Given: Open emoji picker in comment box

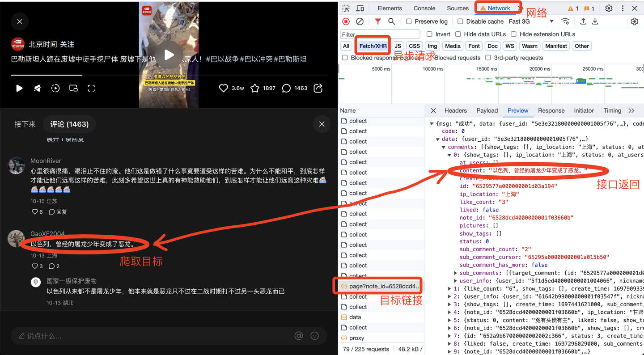Looking at the screenshot, I should pyautogui.click(x=315, y=336).
